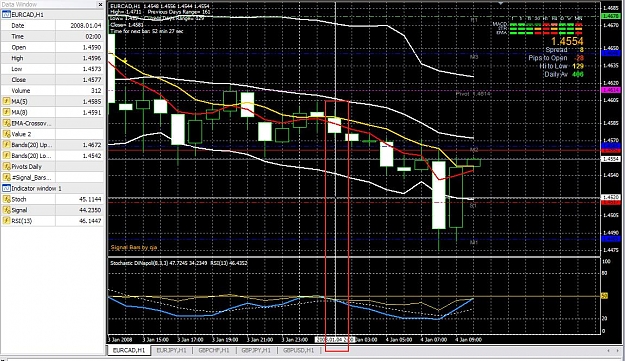The width and height of the screenshot is (625, 361).
Task: Select the Date row in Data Window
Action: click(52, 26)
